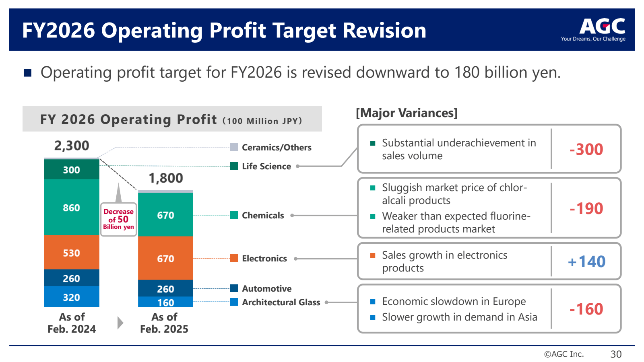
Task: Click the 'Life Science' legend label
Action: (266, 166)
